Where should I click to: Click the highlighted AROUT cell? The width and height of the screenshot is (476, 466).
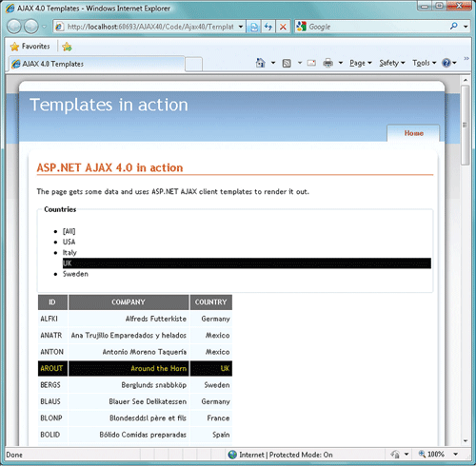[x=52, y=368]
